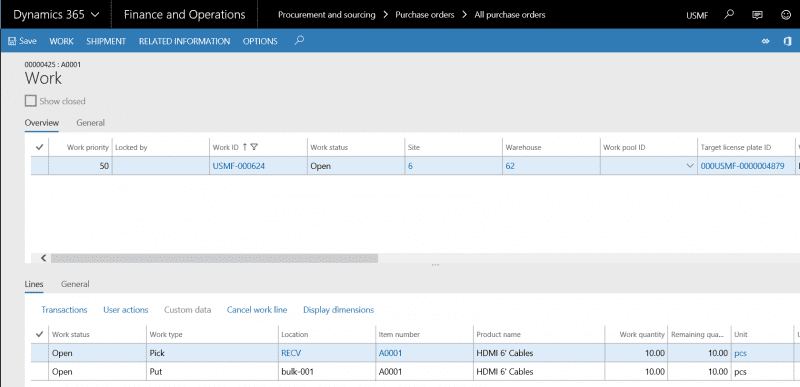This screenshot has height=387, width=800.
Task: Click Finance and Operations title
Action: click(x=185, y=15)
